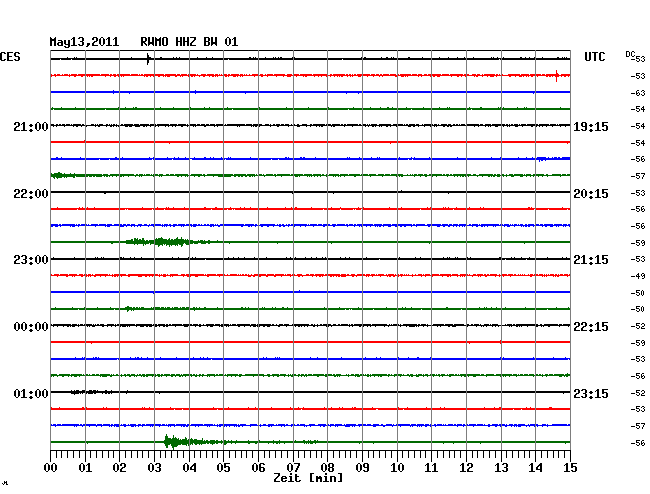Click the 06 minute axis label

coord(258,467)
